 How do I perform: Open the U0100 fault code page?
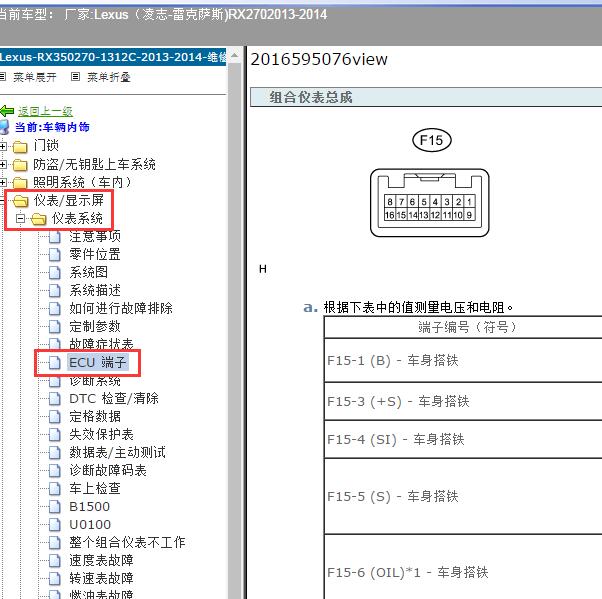[90, 525]
